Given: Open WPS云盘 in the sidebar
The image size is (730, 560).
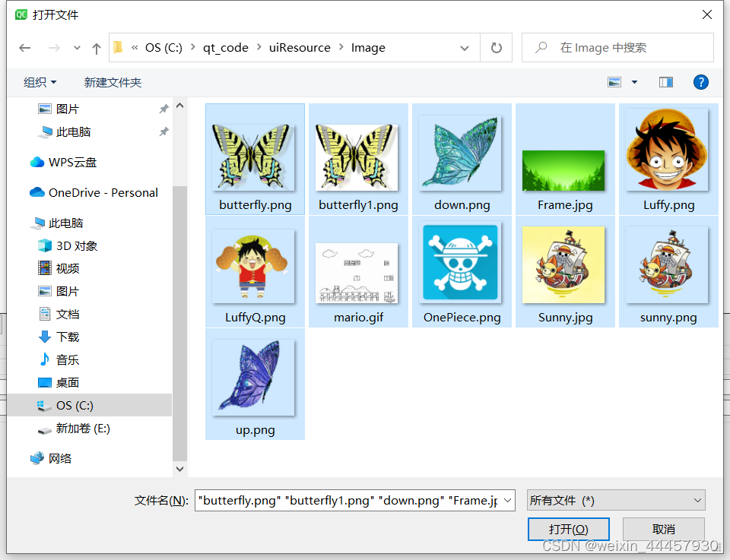Looking at the screenshot, I should click(x=63, y=163).
